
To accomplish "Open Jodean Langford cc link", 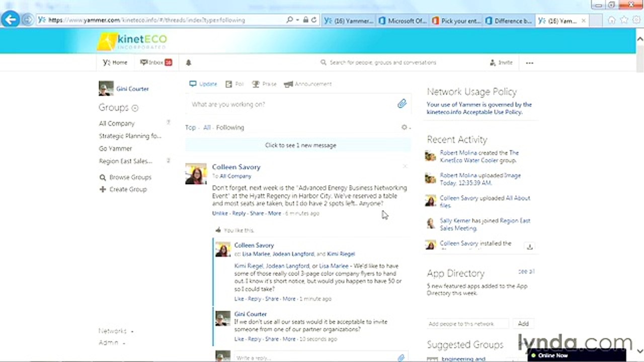I will coord(293,254).
